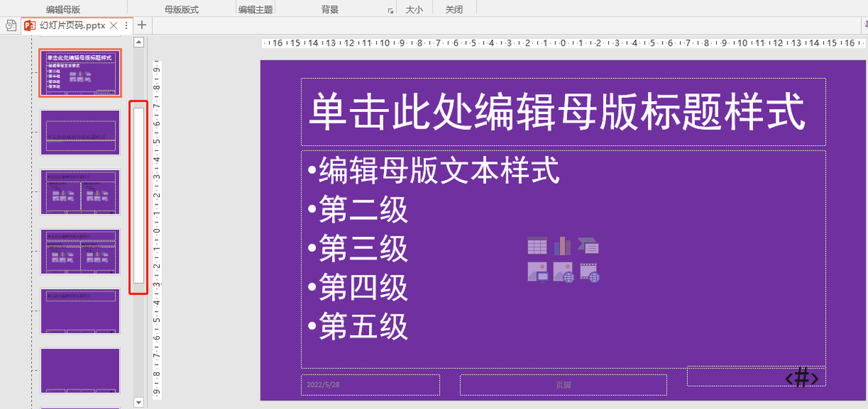Click the SmartArt graphic placeholder icon
The image size is (868, 409).
click(x=589, y=246)
